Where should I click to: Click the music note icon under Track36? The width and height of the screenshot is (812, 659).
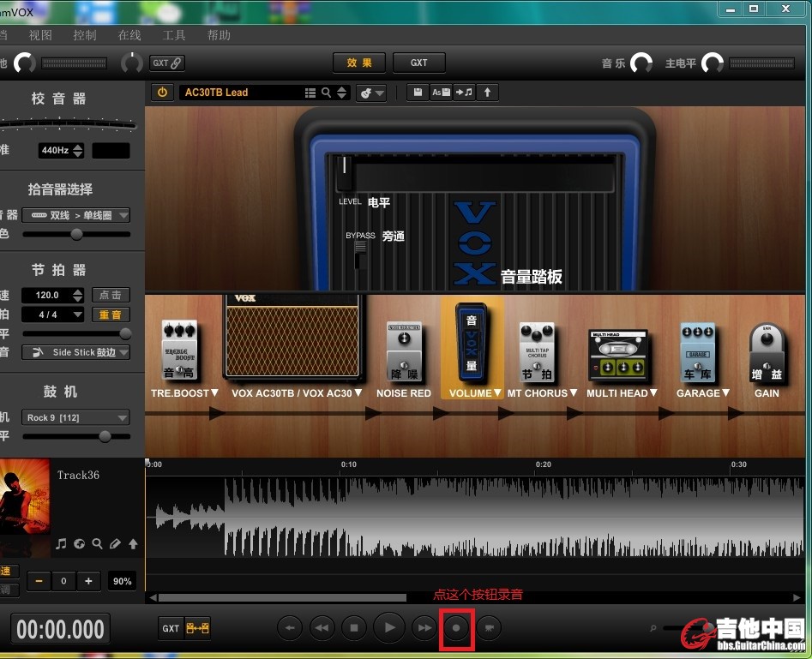pyautogui.click(x=61, y=543)
